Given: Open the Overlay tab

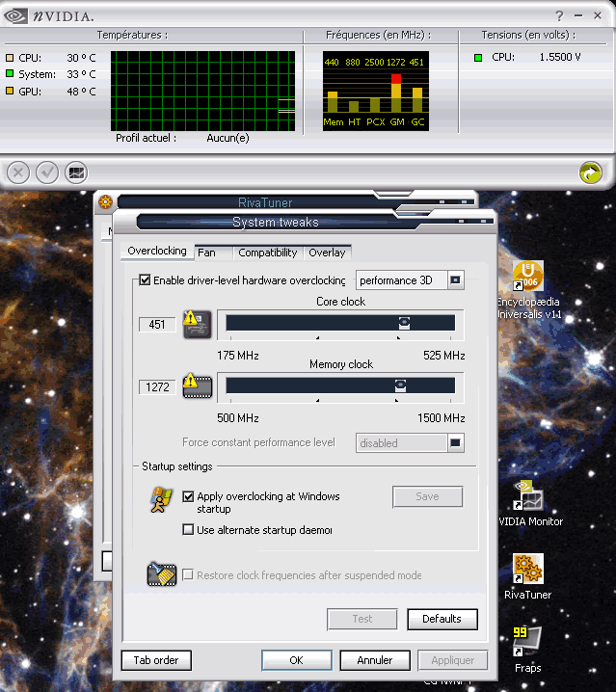Looking at the screenshot, I should click(x=327, y=253).
